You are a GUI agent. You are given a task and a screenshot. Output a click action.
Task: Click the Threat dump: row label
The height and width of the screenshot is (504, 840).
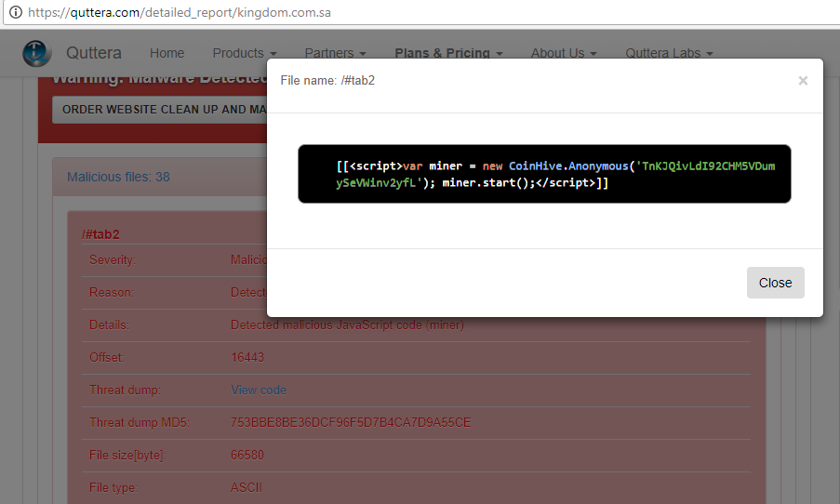click(125, 390)
